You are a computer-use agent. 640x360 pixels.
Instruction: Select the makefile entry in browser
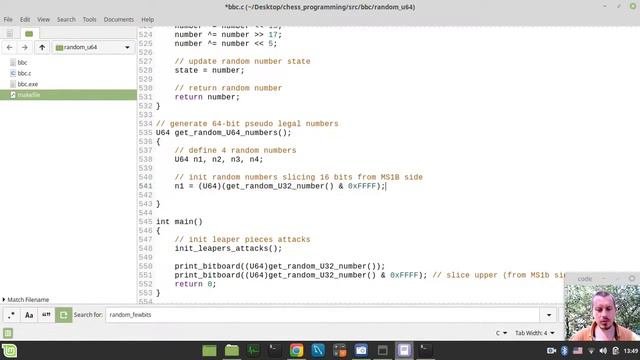[x=68, y=95]
